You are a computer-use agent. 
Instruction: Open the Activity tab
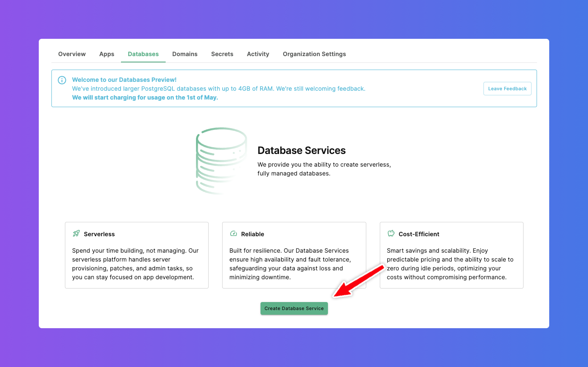pyautogui.click(x=258, y=54)
